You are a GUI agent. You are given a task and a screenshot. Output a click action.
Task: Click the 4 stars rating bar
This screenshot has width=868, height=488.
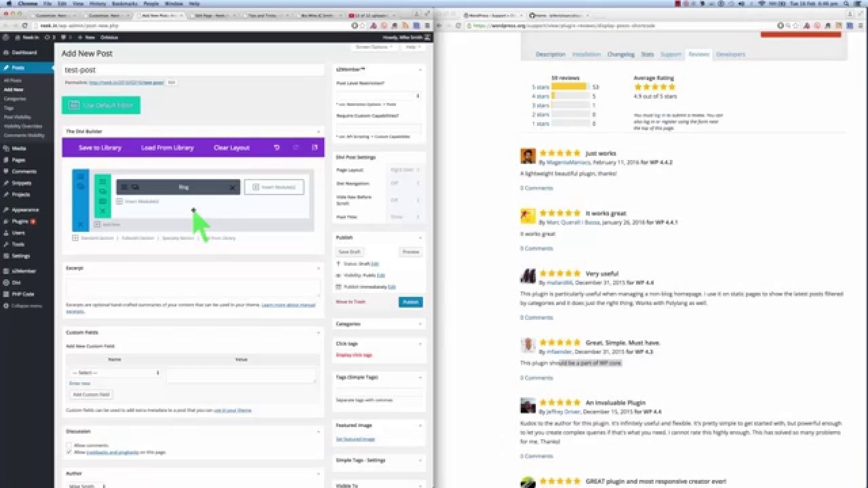click(x=571, y=96)
